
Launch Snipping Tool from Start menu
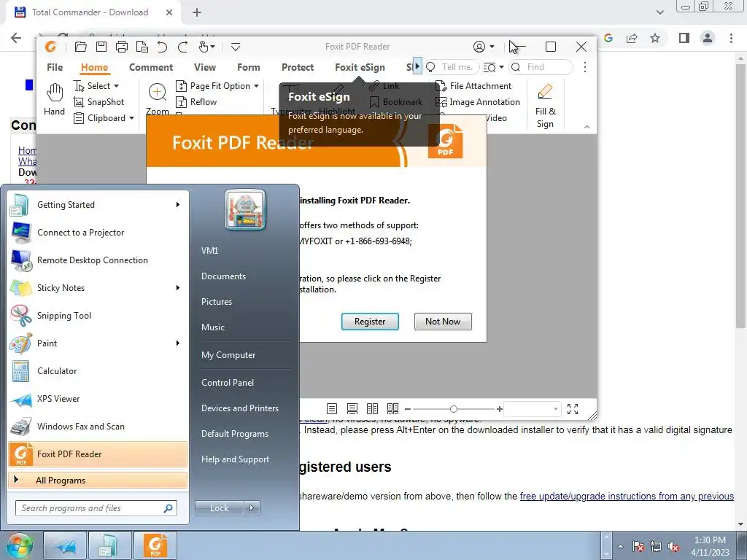98,316
